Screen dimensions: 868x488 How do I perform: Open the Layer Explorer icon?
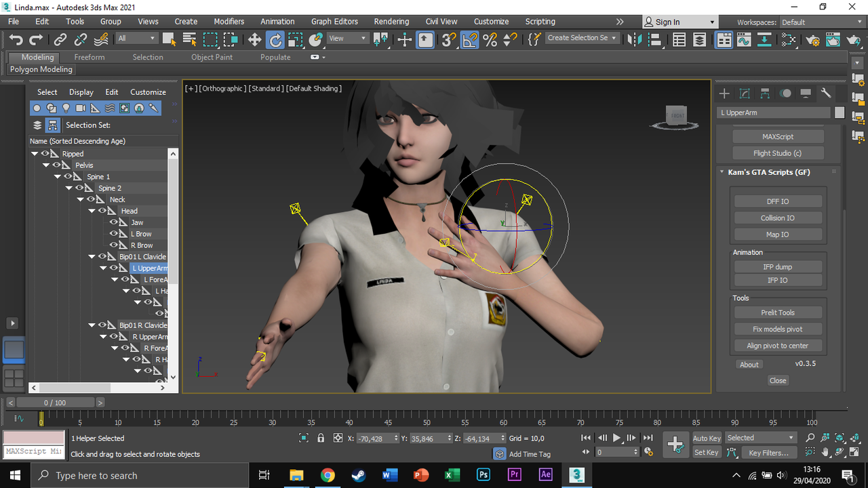(x=700, y=39)
